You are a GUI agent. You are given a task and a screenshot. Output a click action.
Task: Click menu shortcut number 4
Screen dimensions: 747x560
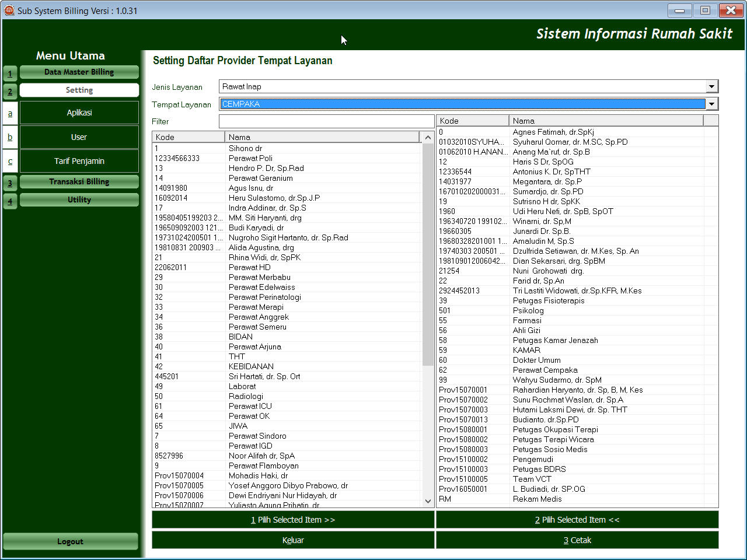point(10,201)
